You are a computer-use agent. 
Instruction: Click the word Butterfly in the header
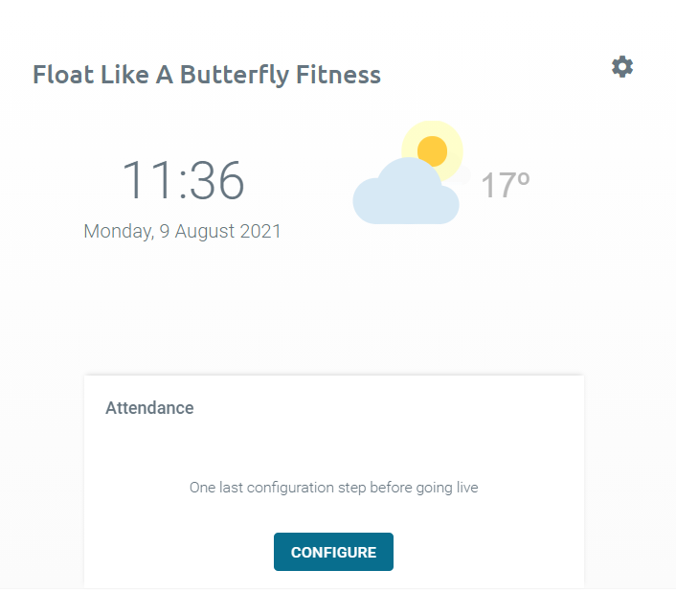235,76
